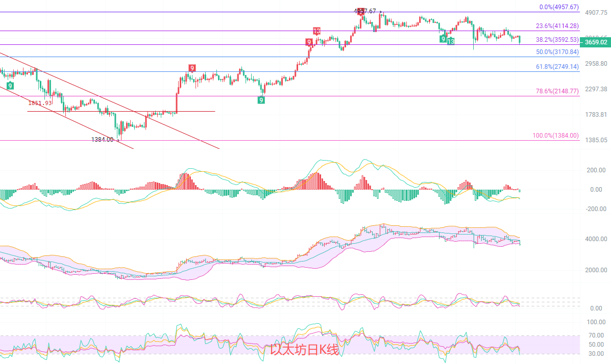The image size is (611, 364).
Task: Click the 1851.93 horizontal line label
Action: 40,103
